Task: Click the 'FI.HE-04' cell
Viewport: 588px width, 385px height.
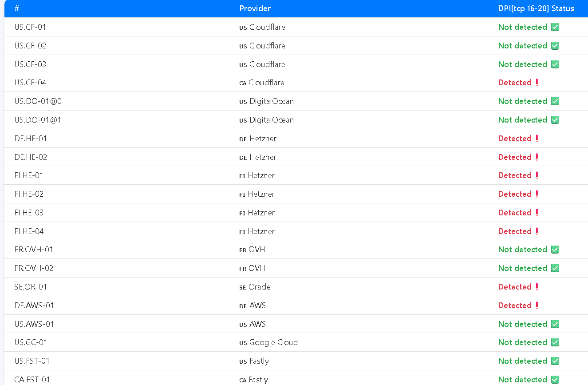Action: tap(29, 231)
